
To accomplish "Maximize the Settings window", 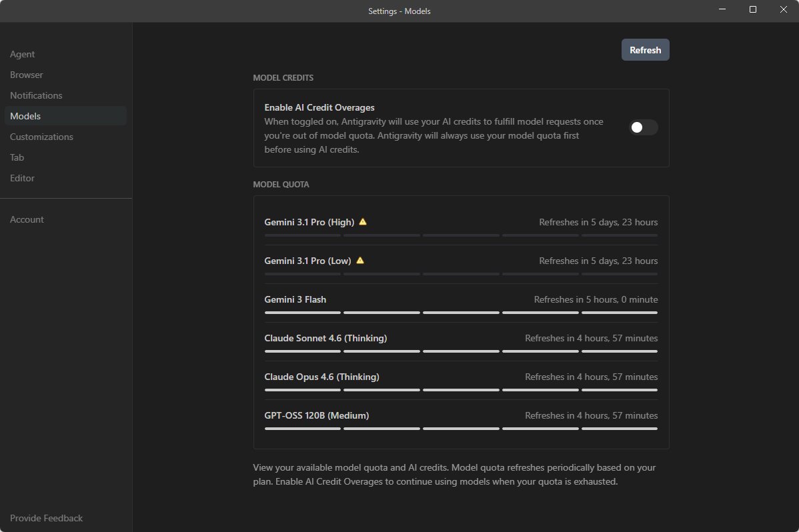I will point(752,10).
